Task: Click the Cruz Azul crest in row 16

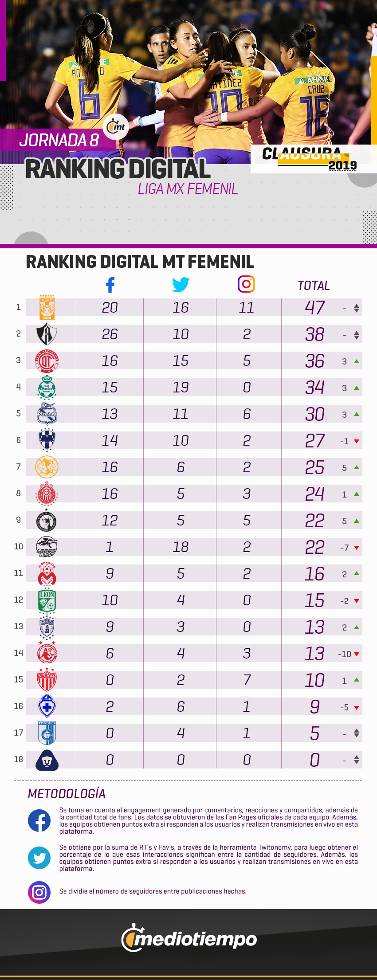Action: coord(47,706)
